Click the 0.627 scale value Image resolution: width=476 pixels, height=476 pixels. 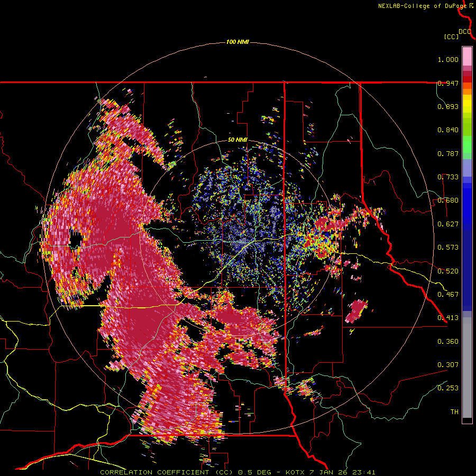coord(448,224)
